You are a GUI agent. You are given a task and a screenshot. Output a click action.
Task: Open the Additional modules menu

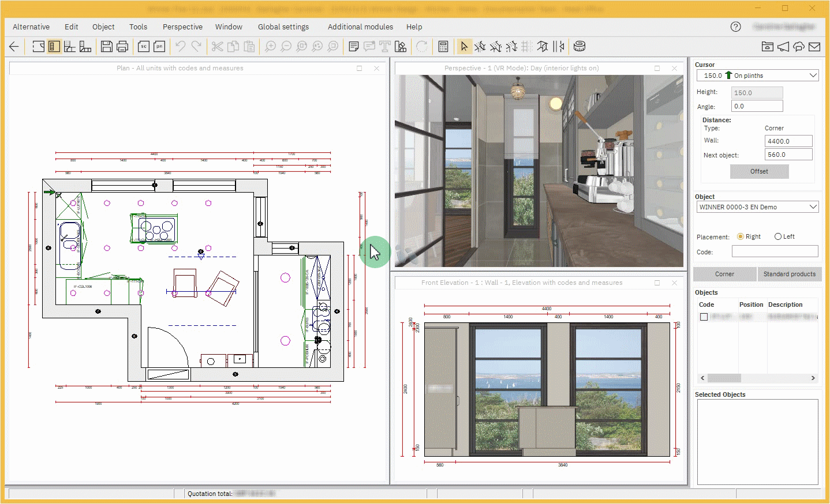click(360, 27)
